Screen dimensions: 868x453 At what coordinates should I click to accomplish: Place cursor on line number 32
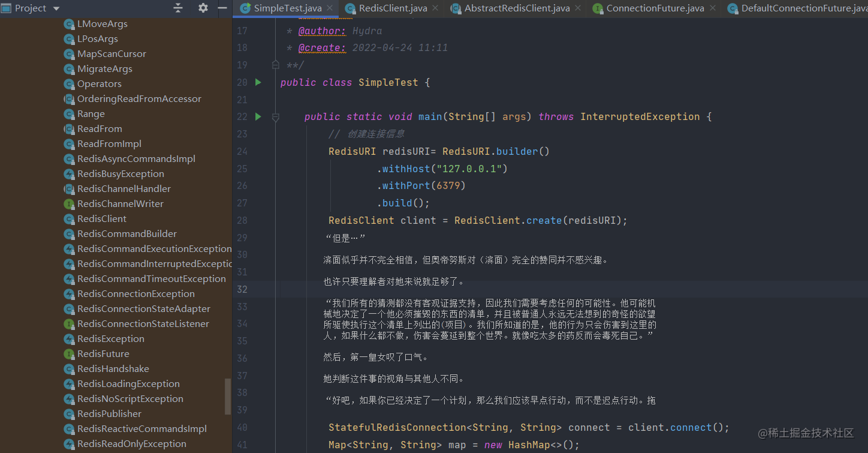[x=242, y=289]
